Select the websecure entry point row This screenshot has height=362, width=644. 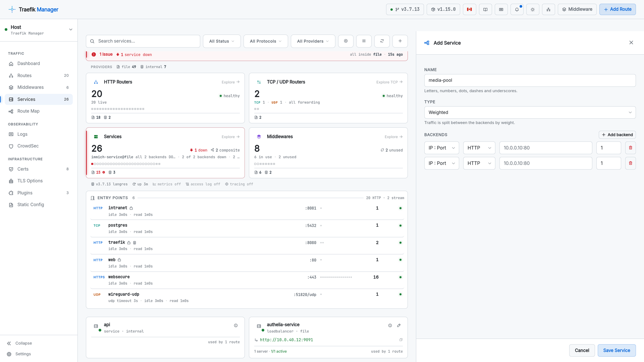click(x=247, y=280)
